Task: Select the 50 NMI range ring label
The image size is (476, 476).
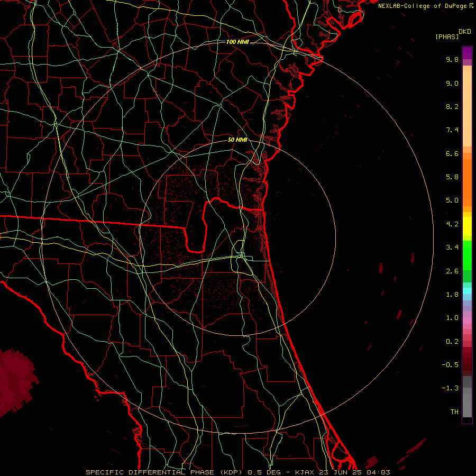Action: 237,140
